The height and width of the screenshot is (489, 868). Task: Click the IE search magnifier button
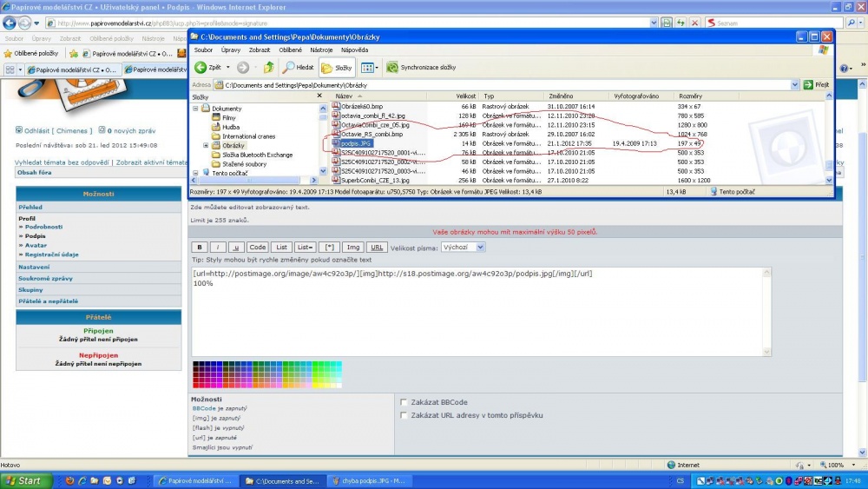pos(852,23)
